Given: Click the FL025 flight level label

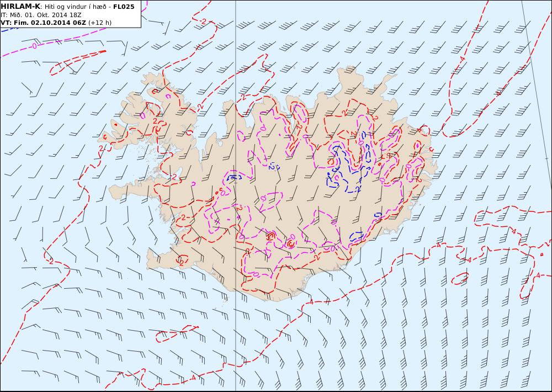Looking at the screenshot, I should tap(124, 7).
